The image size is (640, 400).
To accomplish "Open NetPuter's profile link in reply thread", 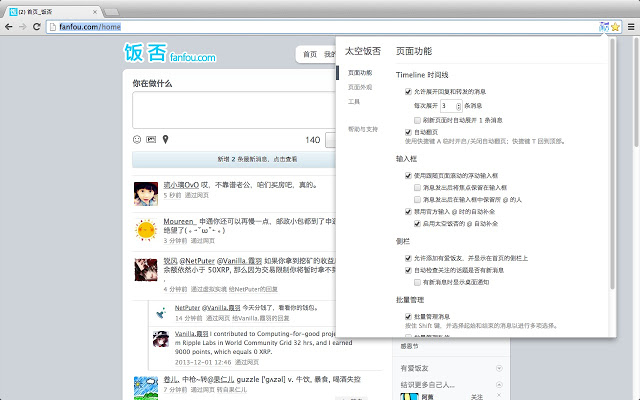I will coord(187,308).
